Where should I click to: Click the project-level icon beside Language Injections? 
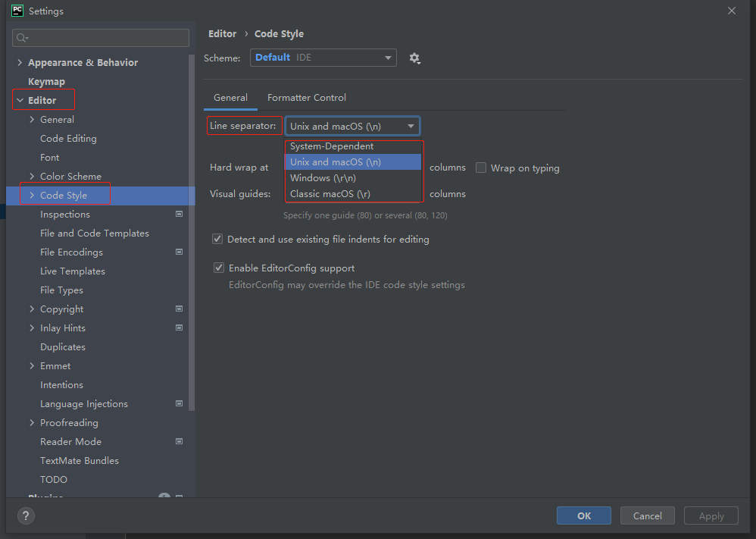[180, 404]
